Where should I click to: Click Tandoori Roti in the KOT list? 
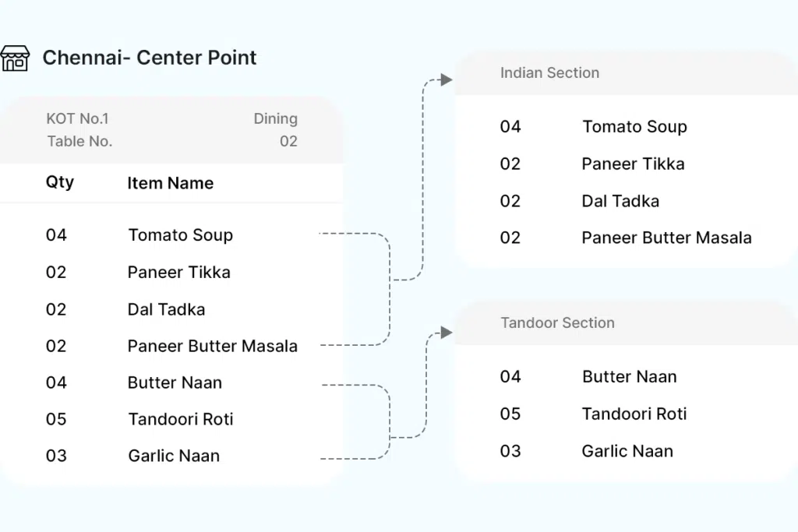coord(180,420)
